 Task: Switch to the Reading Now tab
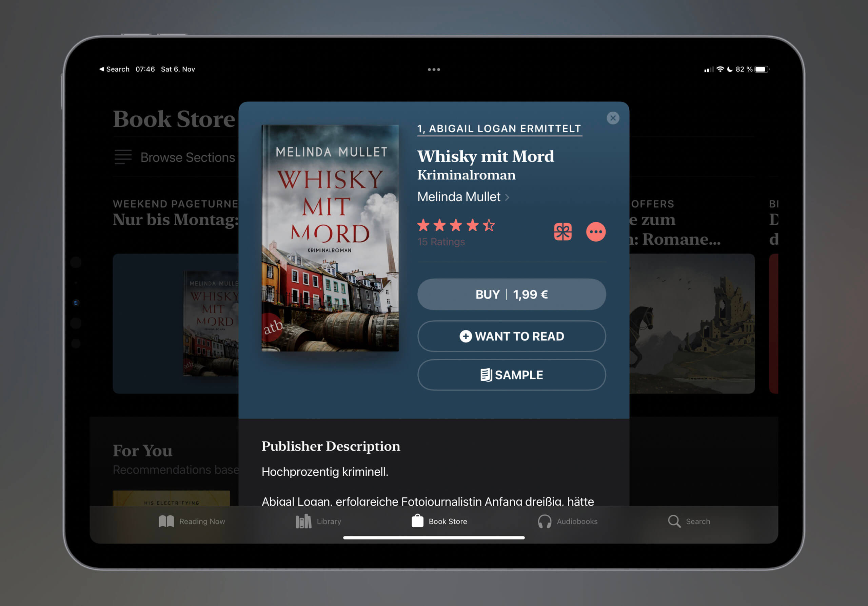[x=192, y=521]
